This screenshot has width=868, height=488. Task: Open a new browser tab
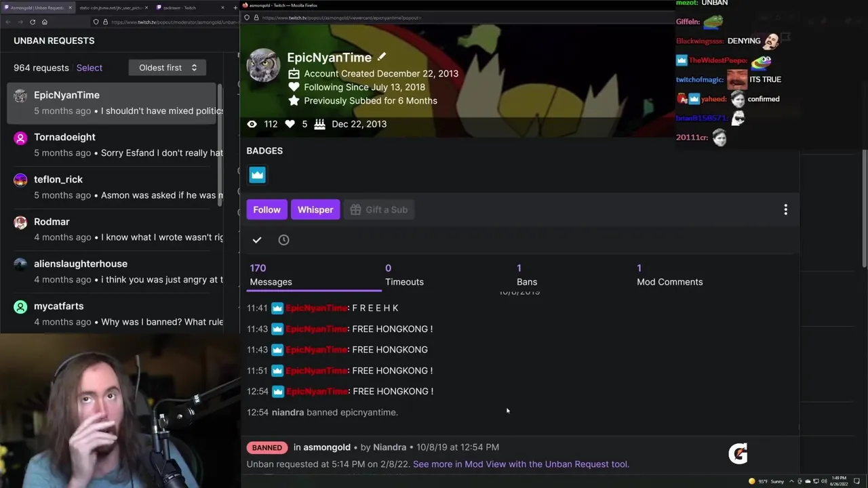point(235,7)
